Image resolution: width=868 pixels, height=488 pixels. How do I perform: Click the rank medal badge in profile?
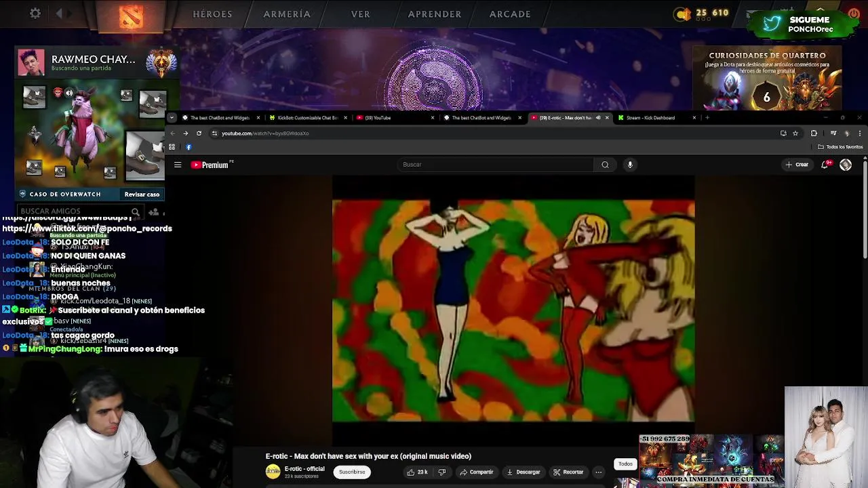tap(161, 63)
